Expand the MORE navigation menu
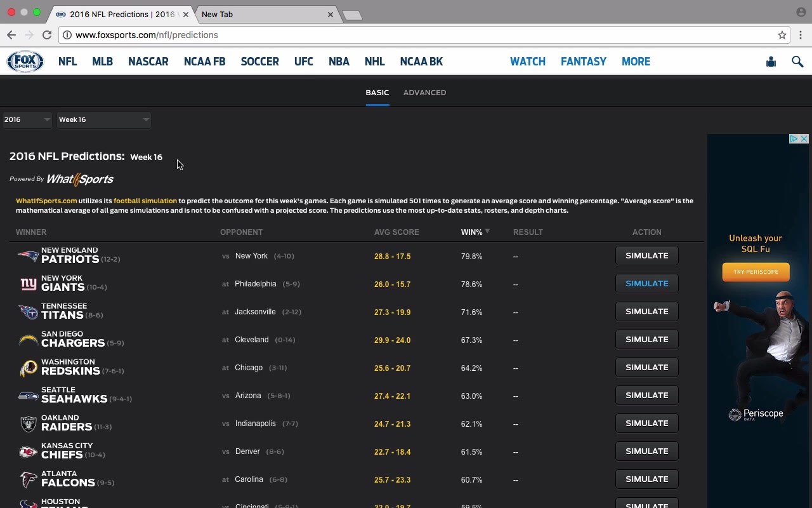The width and height of the screenshot is (812, 508). (x=636, y=62)
